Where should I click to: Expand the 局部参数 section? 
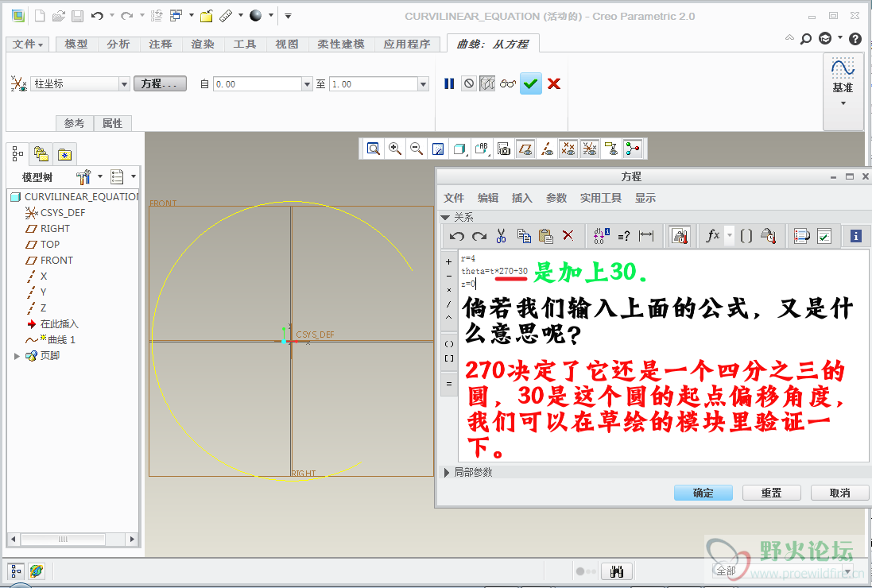[447, 473]
